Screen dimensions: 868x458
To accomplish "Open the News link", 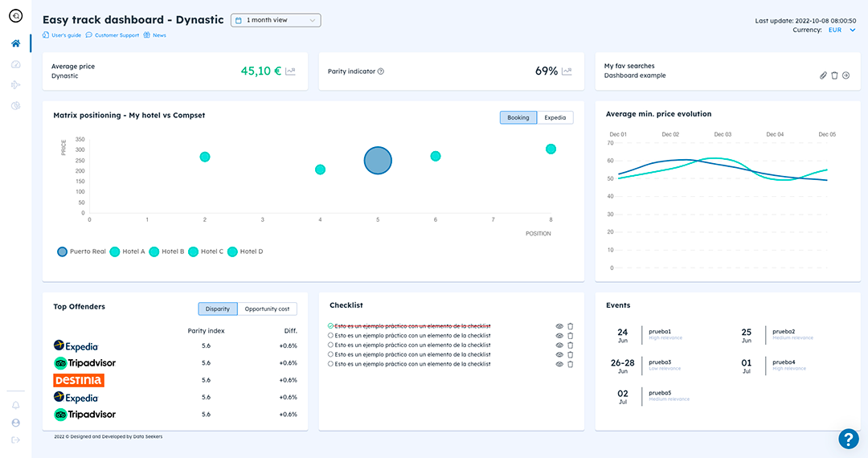I will point(155,35).
